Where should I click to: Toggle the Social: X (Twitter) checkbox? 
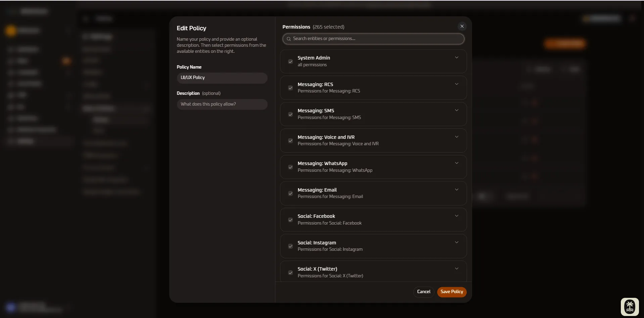tap(290, 273)
